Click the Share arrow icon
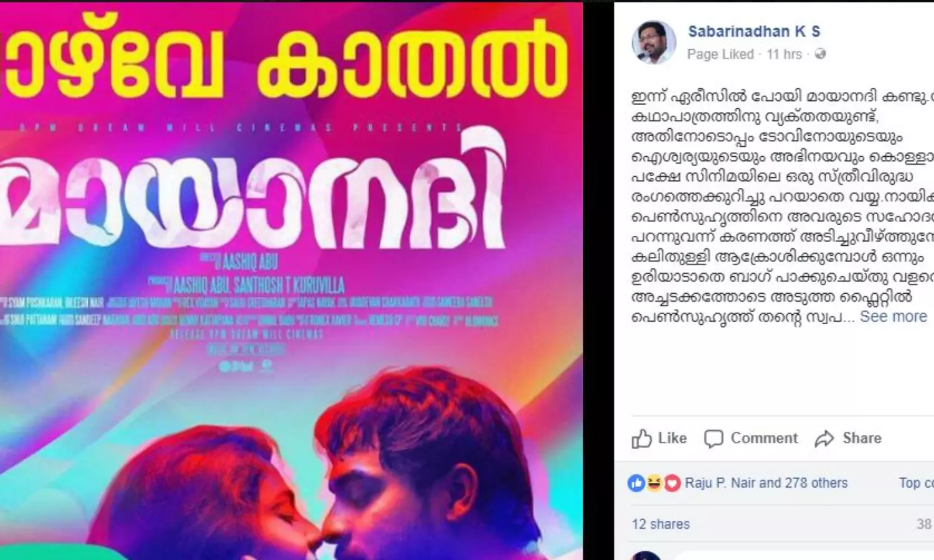The height and width of the screenshot is (560, 934). pos(824,439)
